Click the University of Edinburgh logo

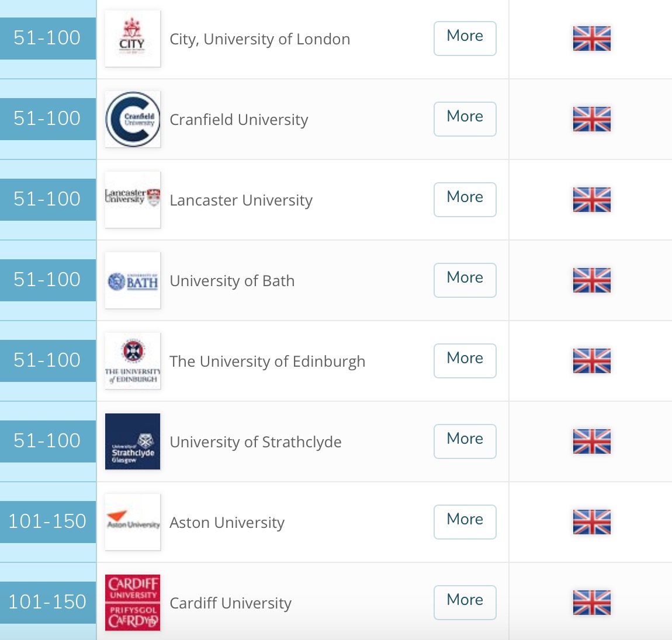(x=133, y=361)
